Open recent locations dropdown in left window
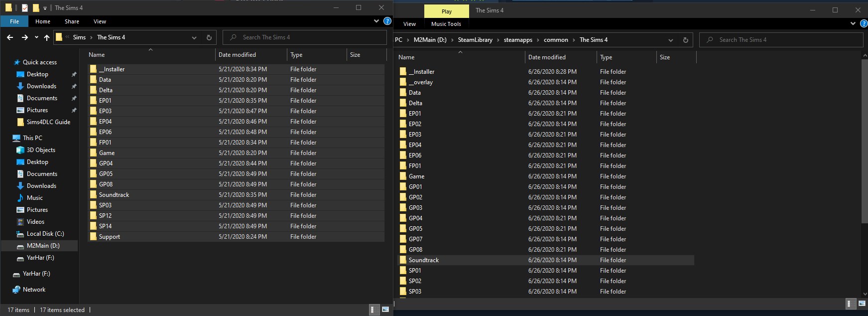This screenshot has width=868, height=316. point(36,37)
